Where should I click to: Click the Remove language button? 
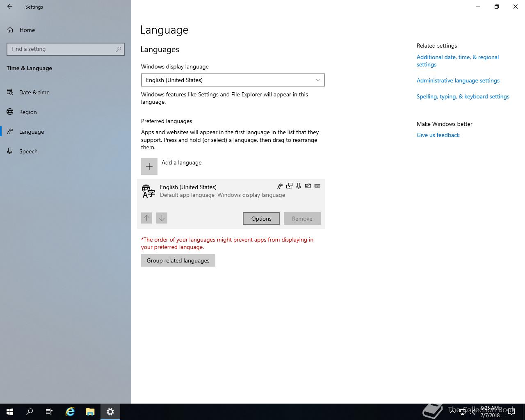pos(302,219)
